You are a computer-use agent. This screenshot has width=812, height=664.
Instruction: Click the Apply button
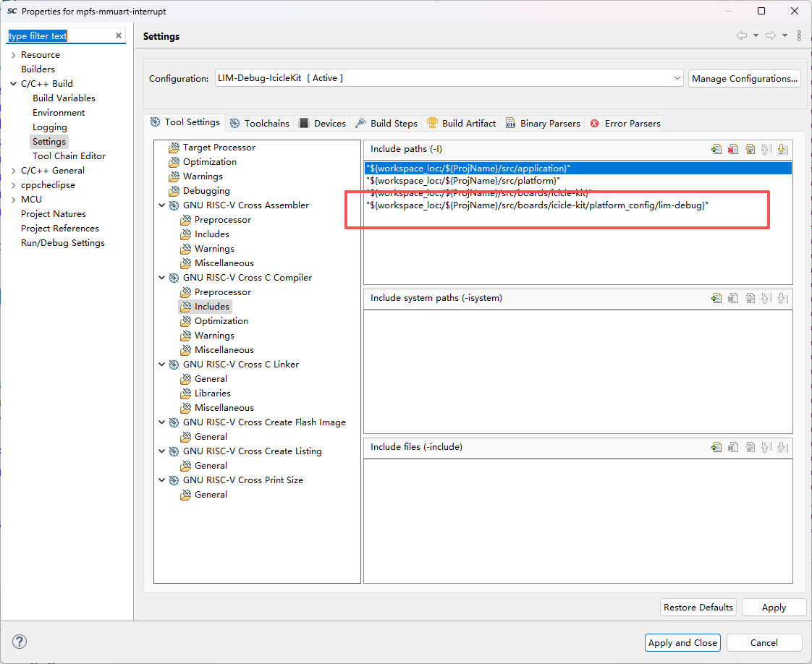pyautogui.click(x=774, y=608)
